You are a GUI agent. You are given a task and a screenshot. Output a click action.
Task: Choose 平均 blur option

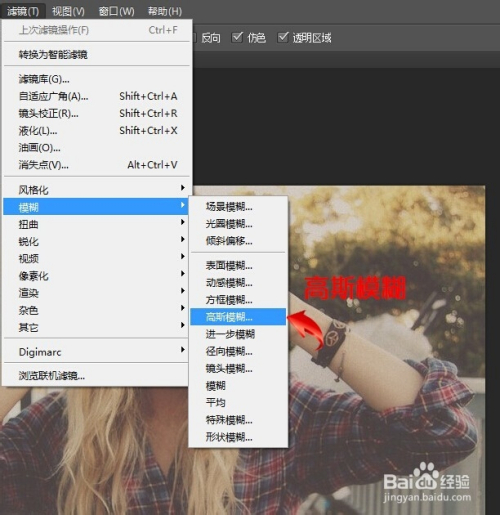pyautogui.click(x=238, y=402)
